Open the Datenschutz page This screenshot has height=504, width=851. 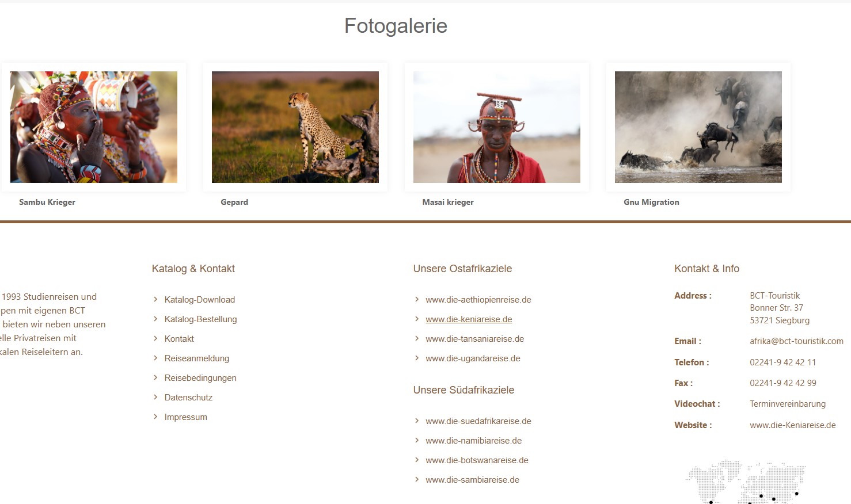tap(188, 398)
